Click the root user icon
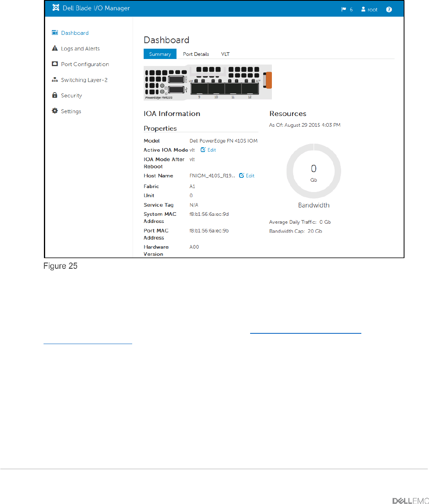This screenshot has height=504, width=429. tap(363, 9)
